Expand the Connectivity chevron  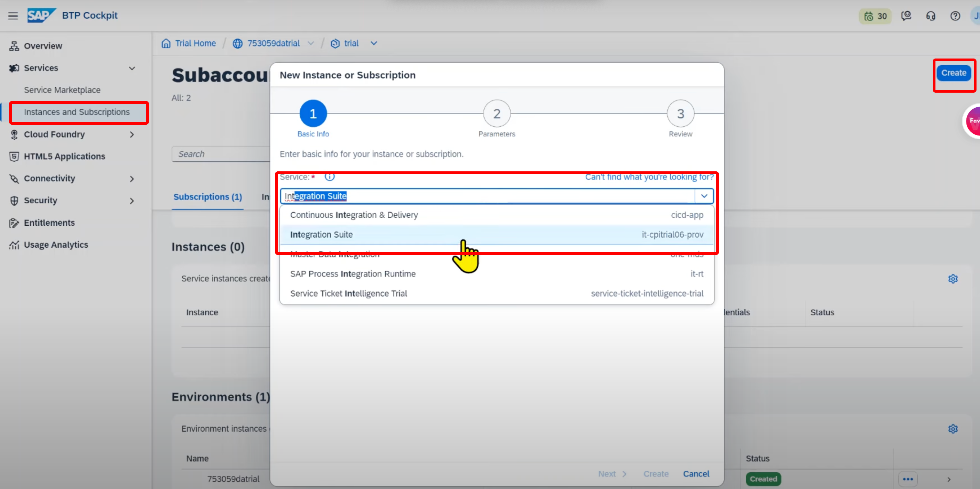point(132,179)
